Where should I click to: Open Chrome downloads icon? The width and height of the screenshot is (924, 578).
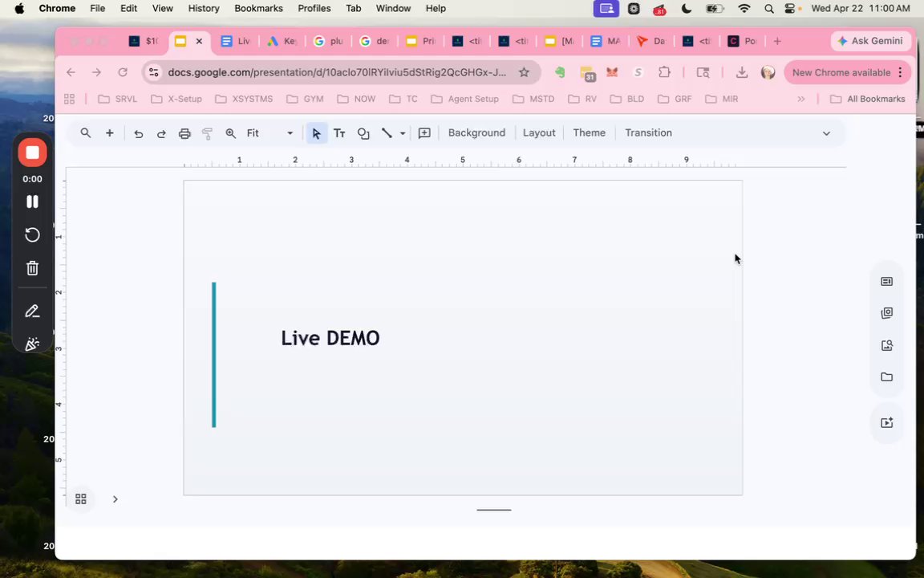click(742, 72)
